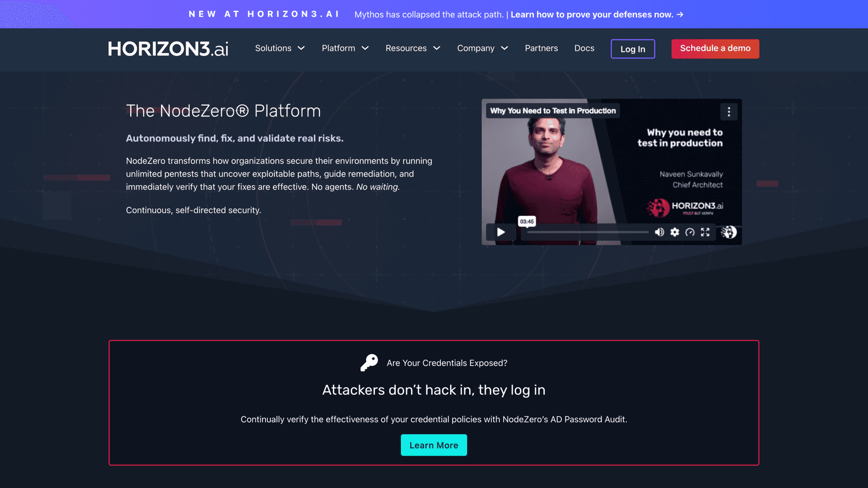This screenshot has height=488, width=868.
Task: Open playback speed icon in video player
Action: (690, 232)
